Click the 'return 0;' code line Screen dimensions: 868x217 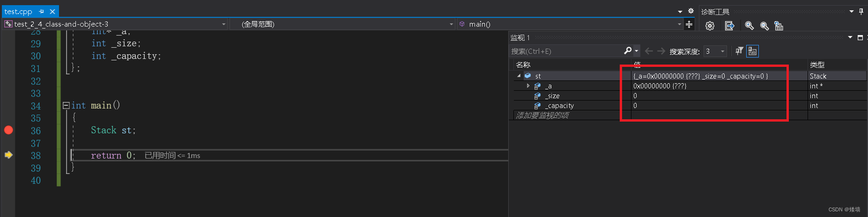[x=113, y=155]
